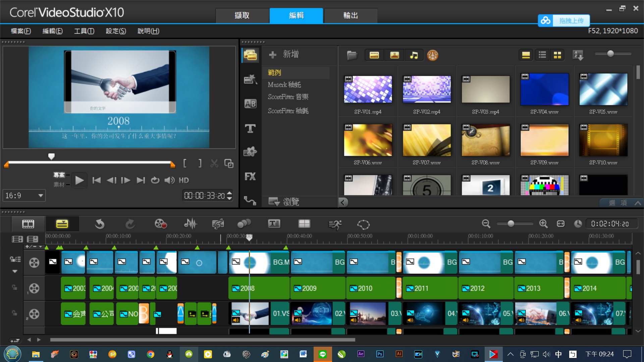Jump to the end of preview
This screenshot has width=644, height=362.
[141, 180]
